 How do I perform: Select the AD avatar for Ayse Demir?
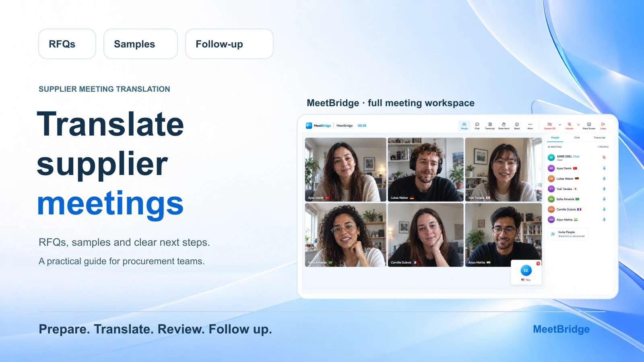pyautogui.click(x=551, y=169)
